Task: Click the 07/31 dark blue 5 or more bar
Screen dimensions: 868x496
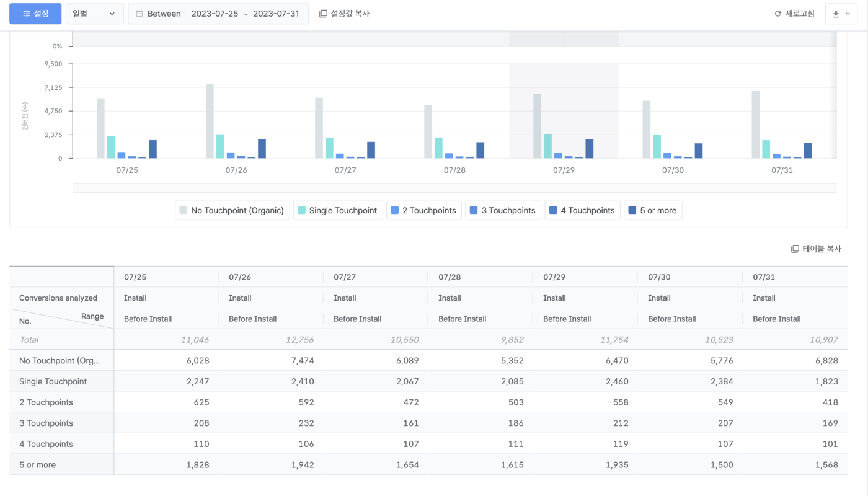Action: (x=808, y=151)
